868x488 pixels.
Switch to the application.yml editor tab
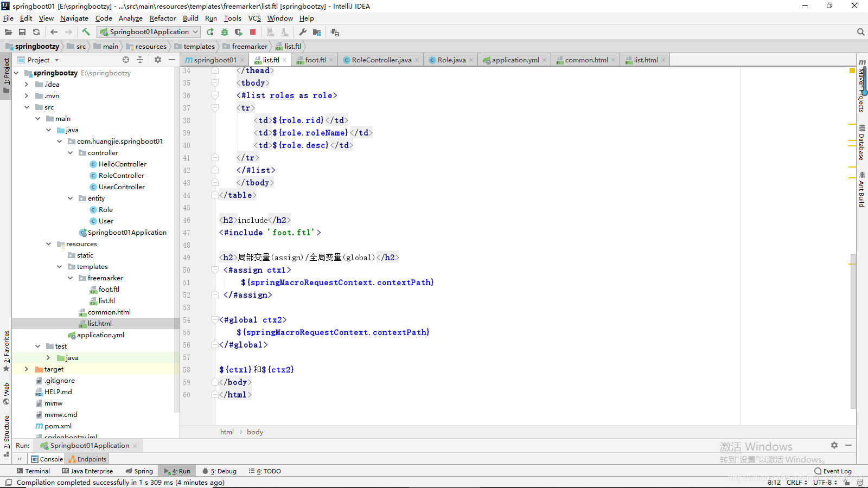click(x=515, y=60)
